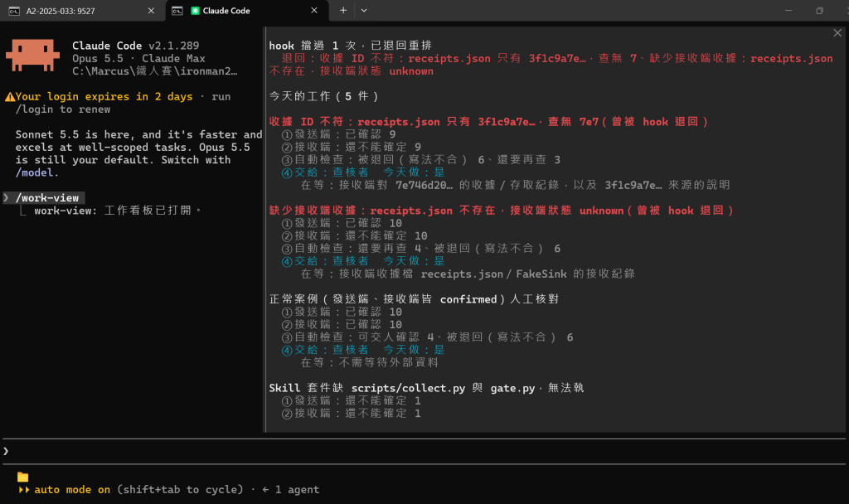
Task: Open the new tab profile dropdown chevron
Action: click(364, 10)
